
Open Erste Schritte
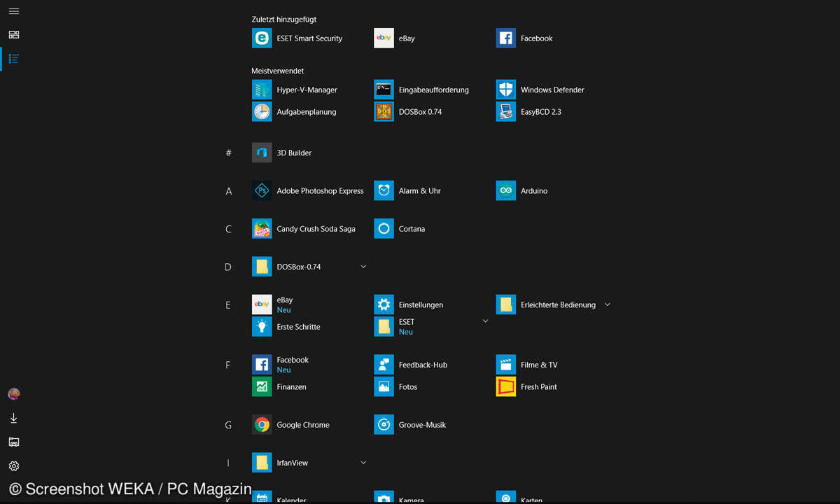(x=286, y=326)
